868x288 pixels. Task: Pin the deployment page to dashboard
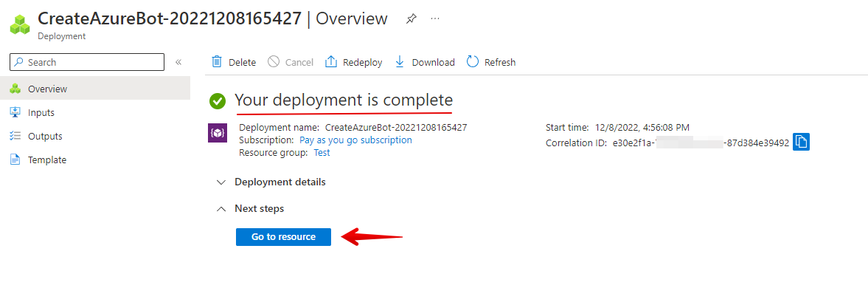click(411, 19)
